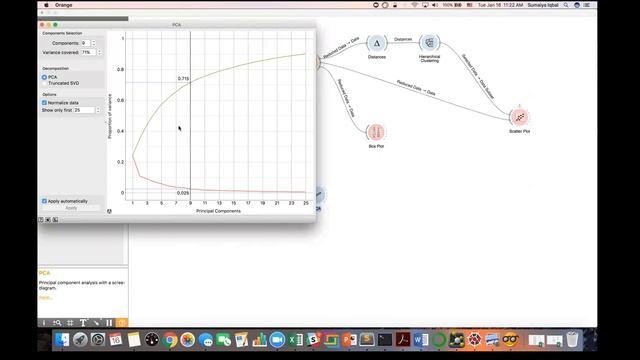Open Microsoft Excel from the Dock
The image size is (640, 360).
pos(296,340)
